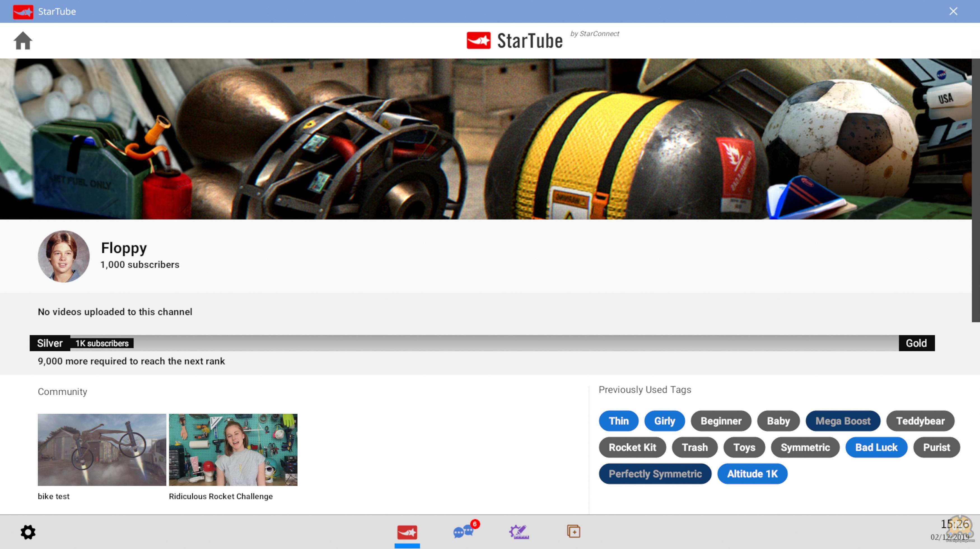Click the StarTube logo in header
980x549 pixels.
[x=515, y=40]
